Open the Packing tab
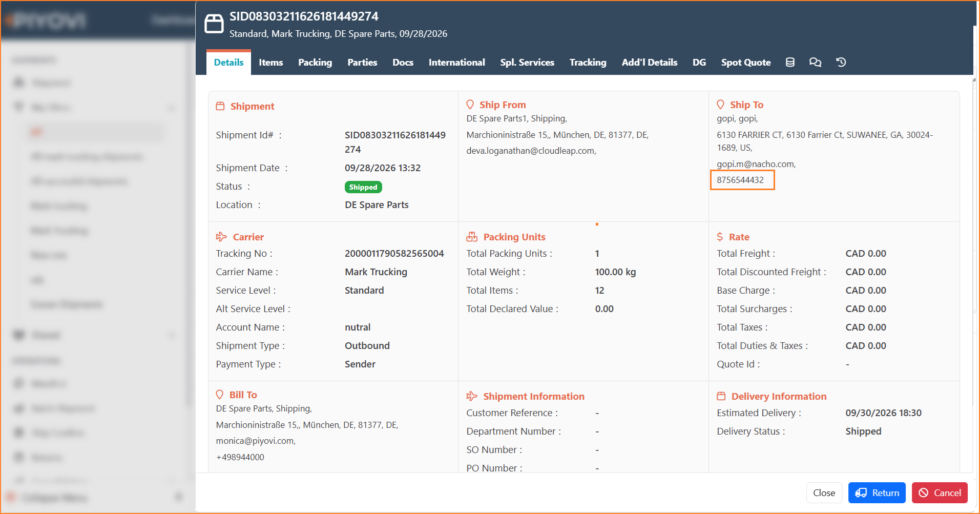980x514 pixels. pos(315,62)
